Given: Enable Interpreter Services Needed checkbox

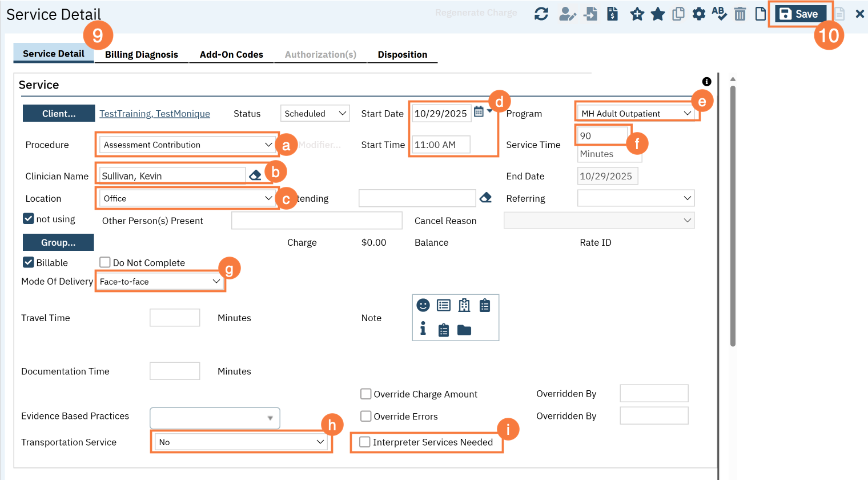Looking at the screenshot, I should pyautogui.click(x=365, y=442).
